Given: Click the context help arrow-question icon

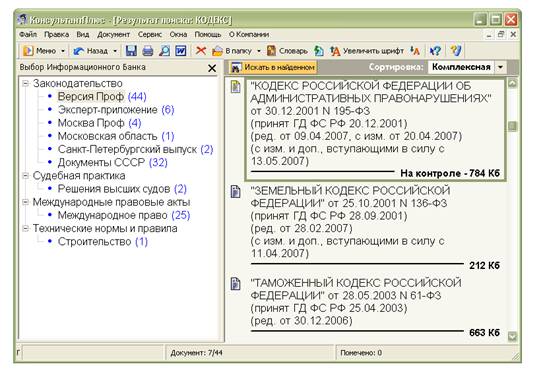Looking at the screenshot, I should 435,51.
